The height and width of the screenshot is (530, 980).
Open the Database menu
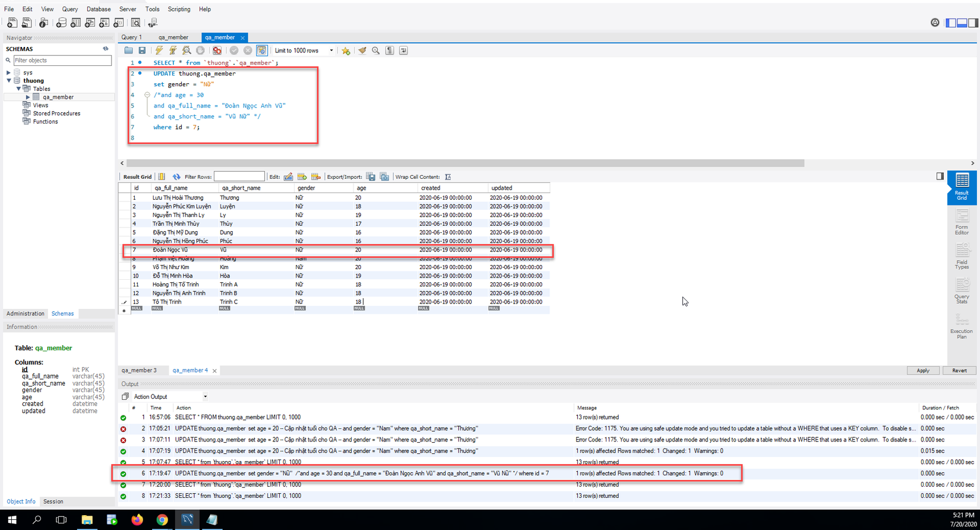pyautogui.click(x=99, y=9)
